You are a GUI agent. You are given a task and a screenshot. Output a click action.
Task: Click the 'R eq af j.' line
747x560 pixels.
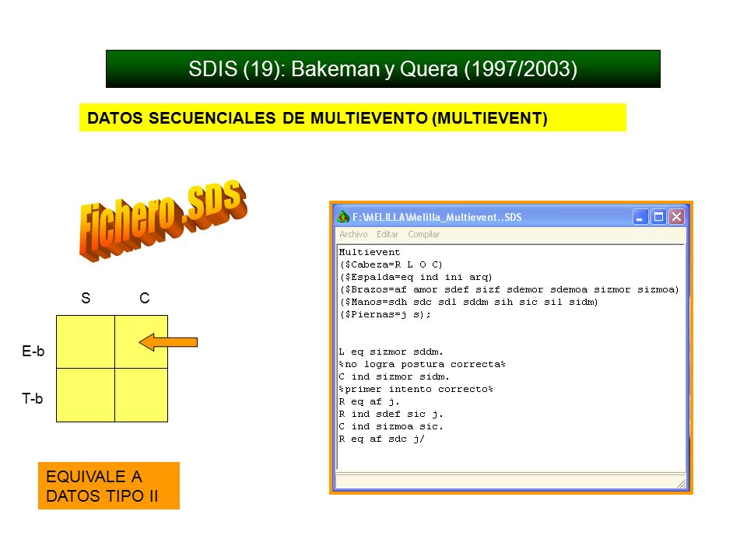click(369, 401)
